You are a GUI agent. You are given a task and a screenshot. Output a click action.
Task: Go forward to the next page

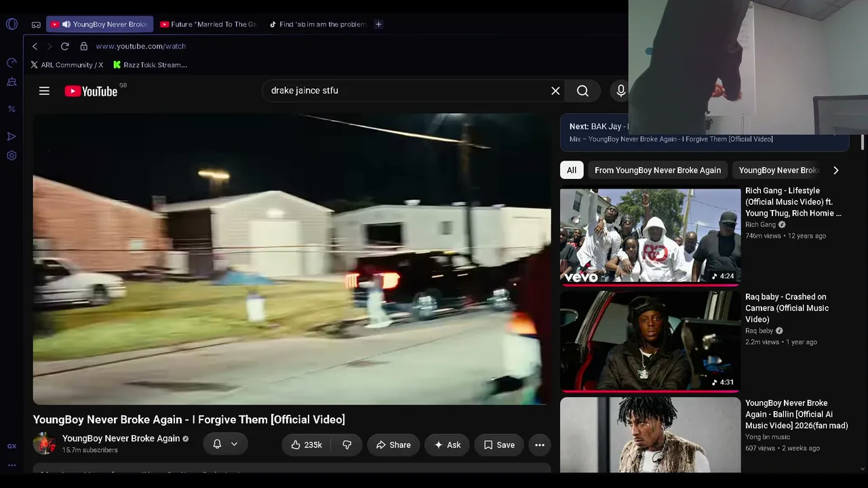[49, 46]
